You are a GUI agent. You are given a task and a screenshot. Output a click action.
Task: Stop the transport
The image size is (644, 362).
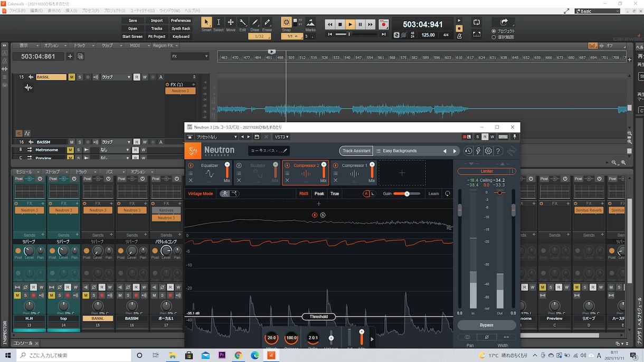(340, 24)
